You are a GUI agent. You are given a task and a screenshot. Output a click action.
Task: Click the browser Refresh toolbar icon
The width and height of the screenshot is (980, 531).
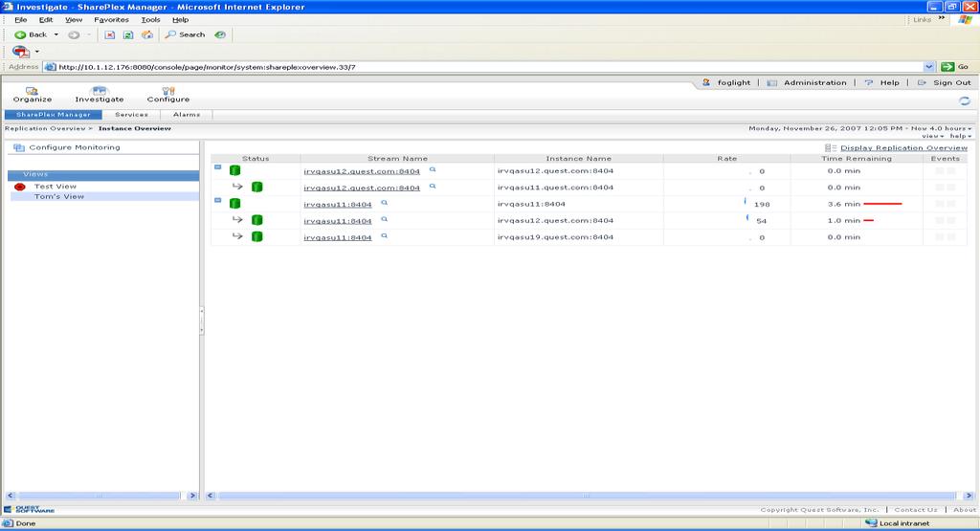click(128, 35)
